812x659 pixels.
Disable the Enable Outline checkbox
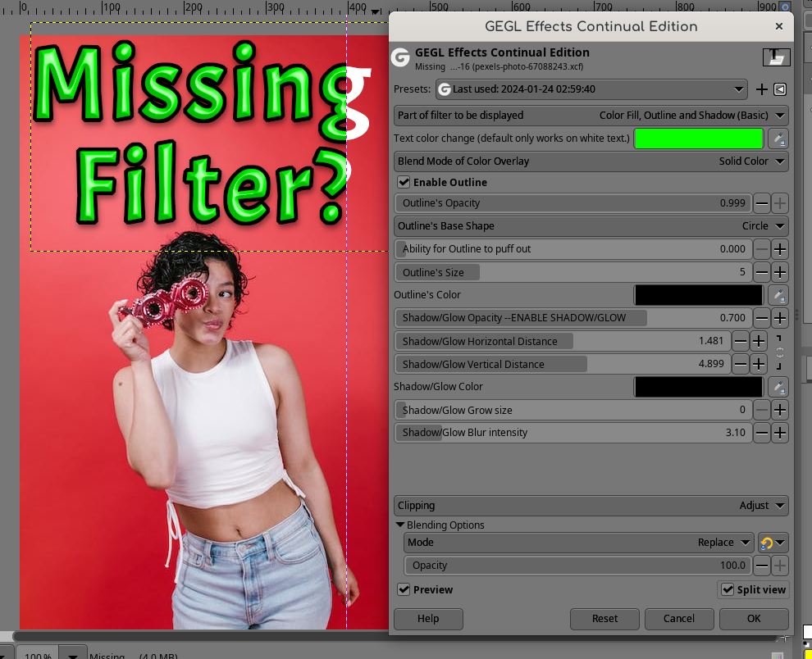404,182
